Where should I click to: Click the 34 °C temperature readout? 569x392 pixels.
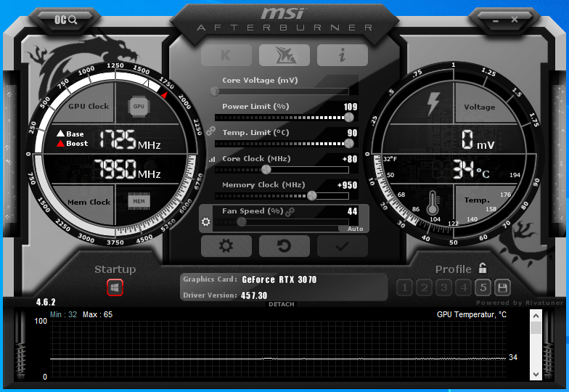[471, 170]
